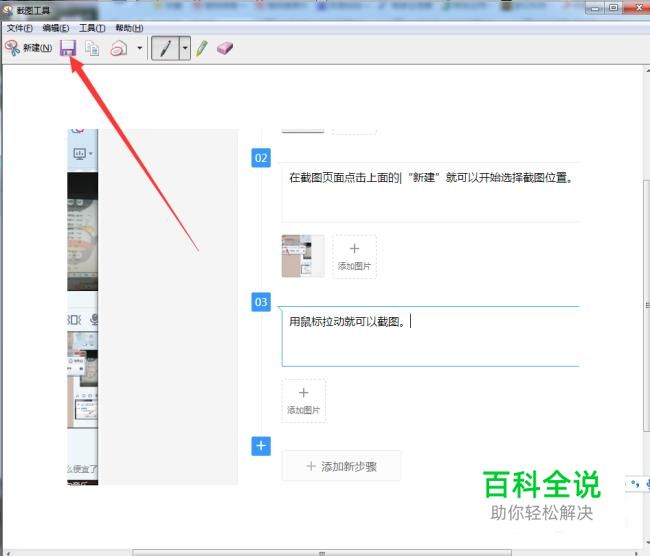Viewport: 650px width, 556px height.
Task: Click the 新建(N) button label
Action: tap(38, 48)
